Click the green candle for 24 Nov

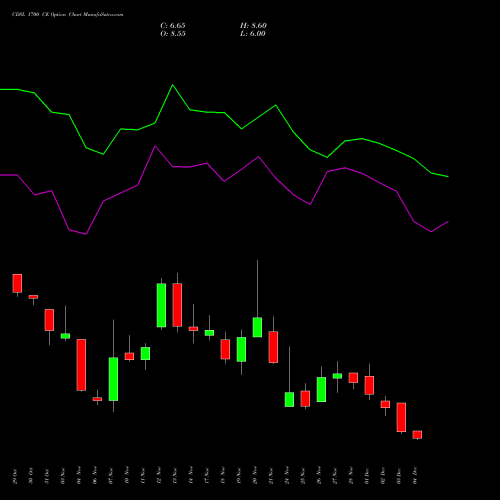289,399
